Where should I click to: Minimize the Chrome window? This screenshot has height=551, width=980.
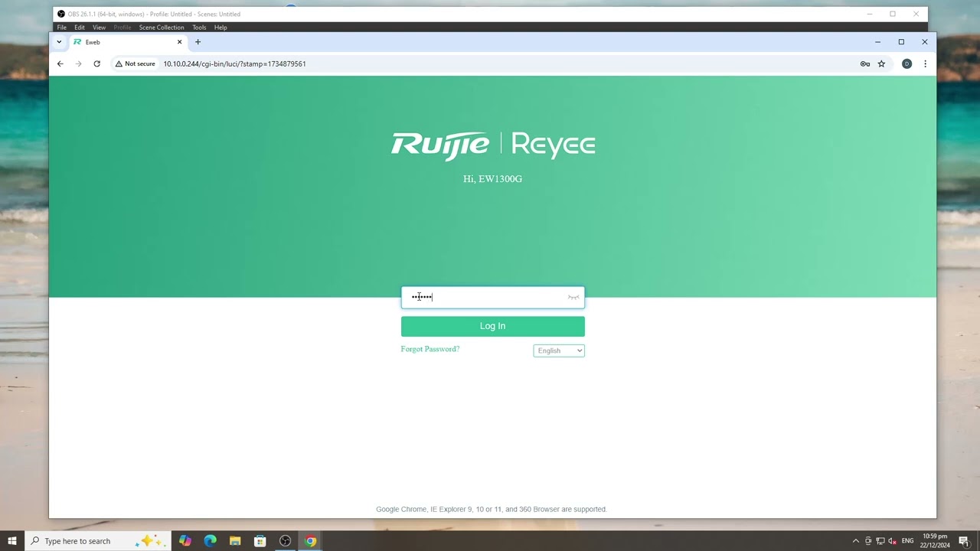click(877, 42)
